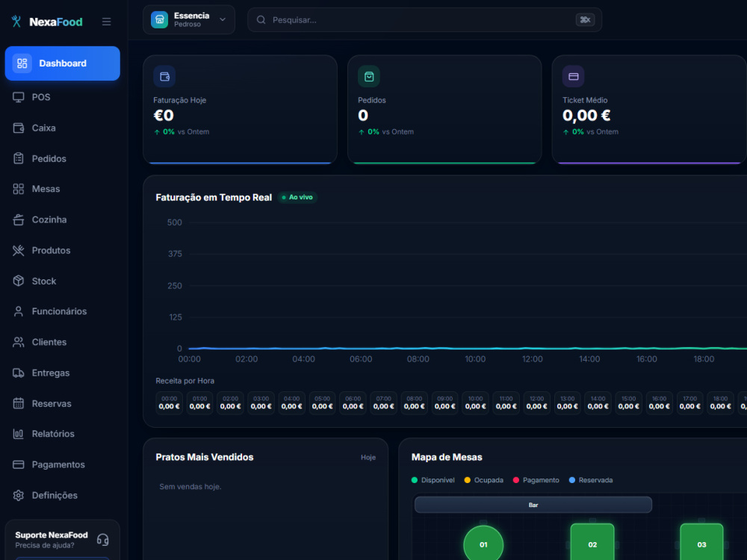Click the Suporte NexaFood help card
Viewport: 747px width, 560px height.
click(63, 540)
